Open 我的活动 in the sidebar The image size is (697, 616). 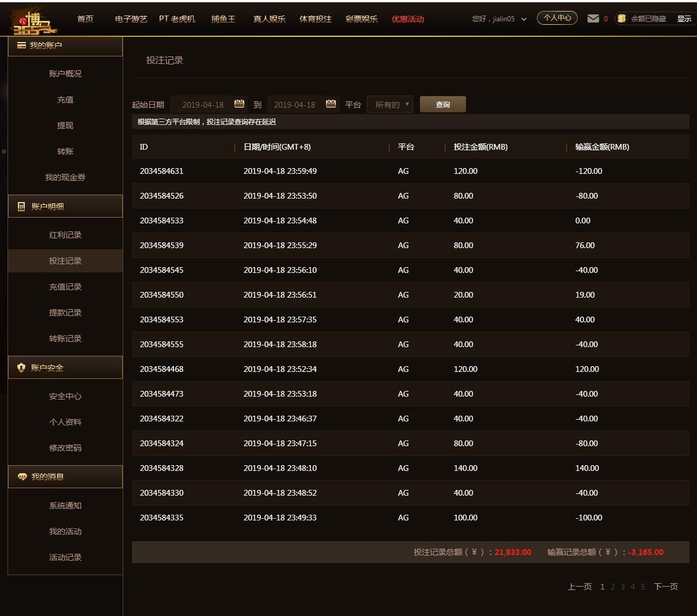click(x=65, y=531)
